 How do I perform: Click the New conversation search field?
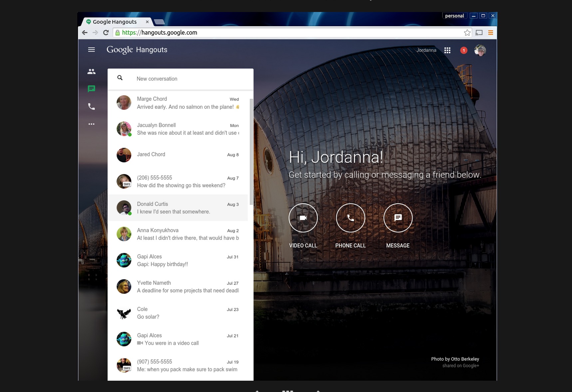point(180,79)
